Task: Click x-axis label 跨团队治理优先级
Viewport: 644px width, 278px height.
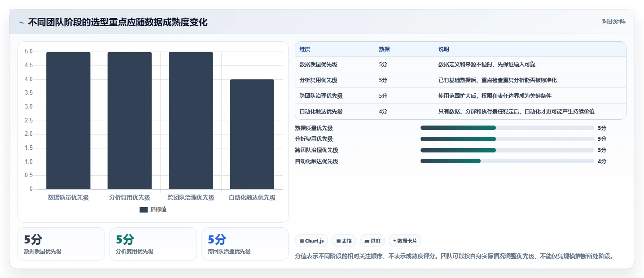Action: pyautogui.click(x=191, y=198)
